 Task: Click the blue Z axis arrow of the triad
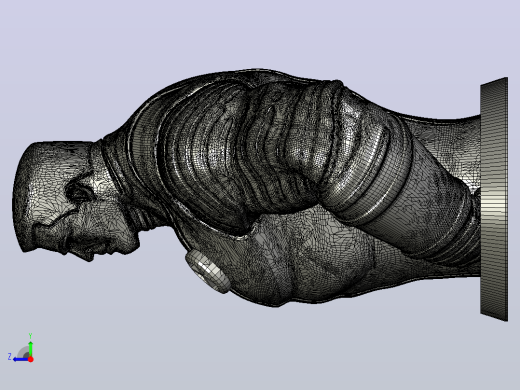21,359
